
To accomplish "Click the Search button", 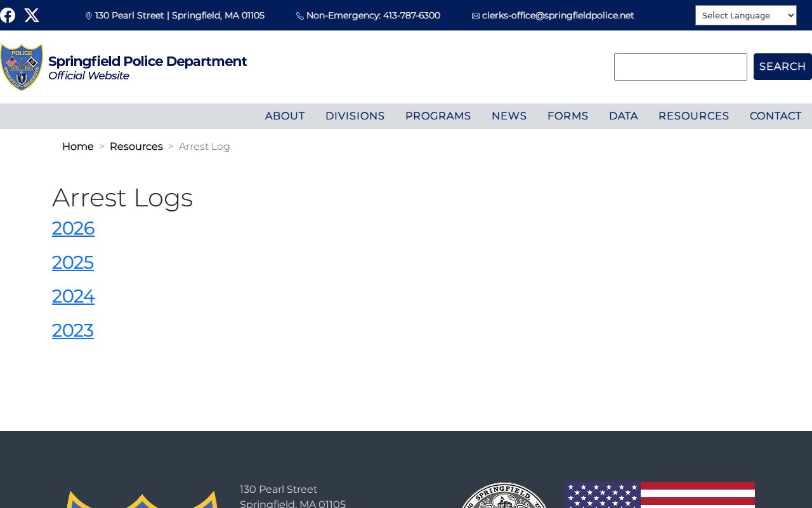I will tap(783, 67).
